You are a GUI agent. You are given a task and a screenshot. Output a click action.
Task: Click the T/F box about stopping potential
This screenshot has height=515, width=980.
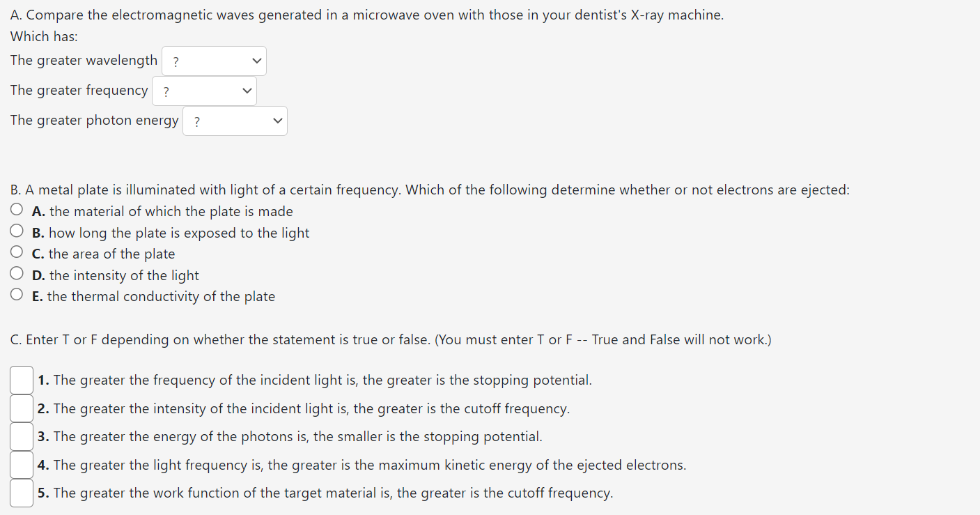coord(21,380)
